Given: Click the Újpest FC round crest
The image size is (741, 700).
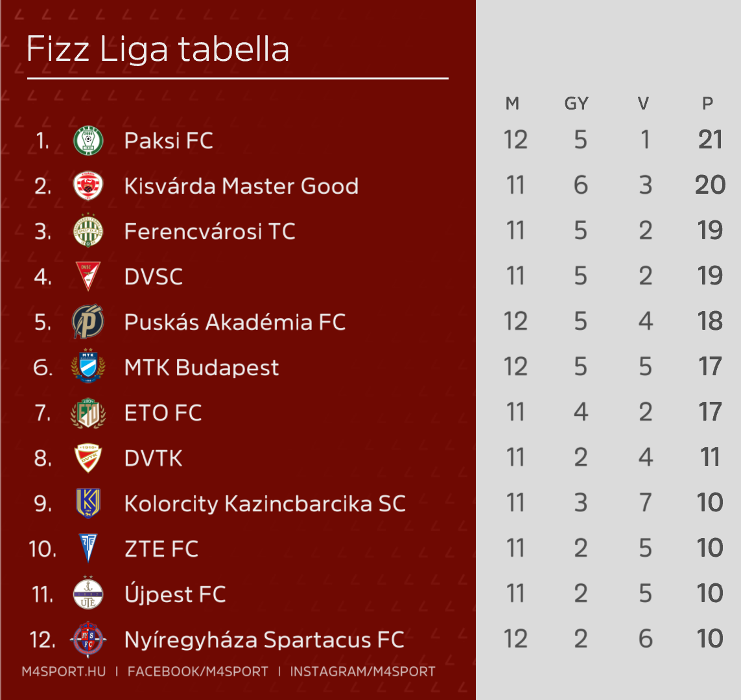Looking at the screenshot, I should pos(88,594).
